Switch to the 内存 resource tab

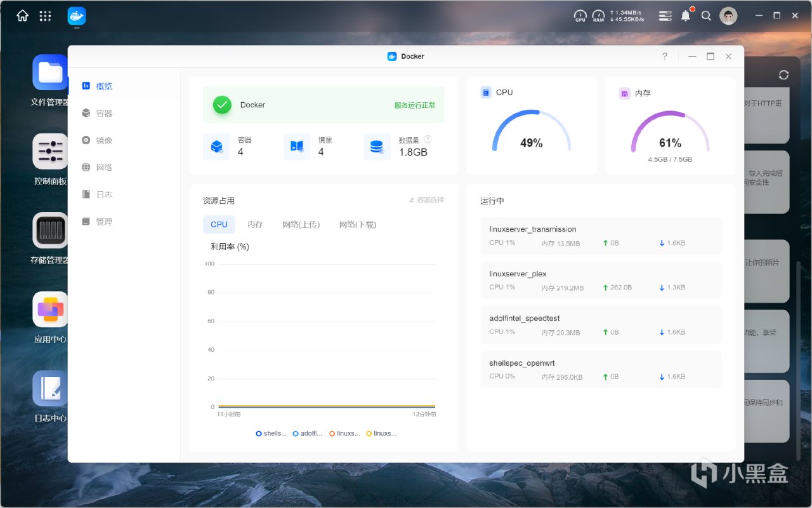(x=255, y=224)
